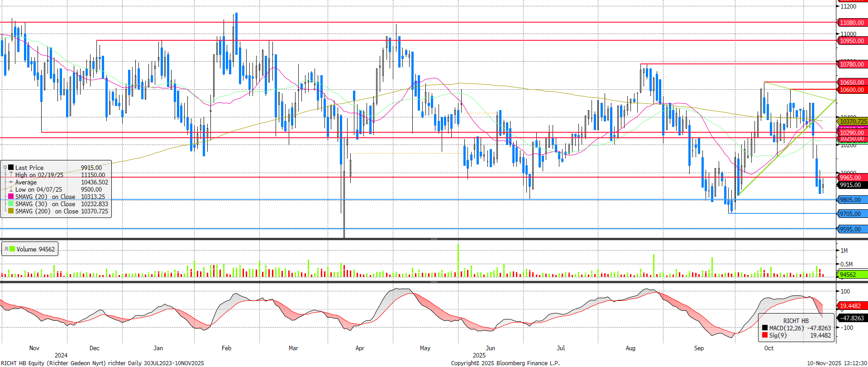Click the 9705.00 blue support label

coord(850,214)
